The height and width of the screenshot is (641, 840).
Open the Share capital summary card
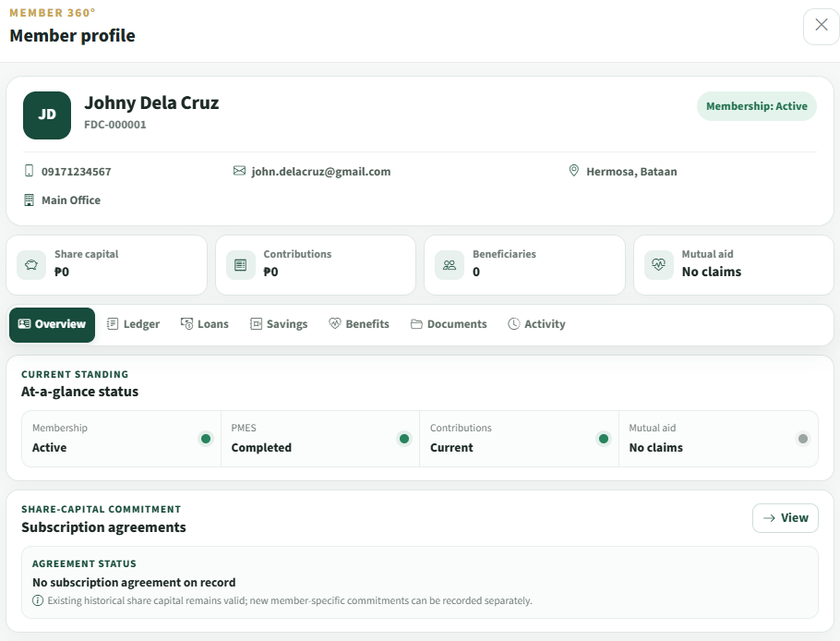[x=106, y=265]
